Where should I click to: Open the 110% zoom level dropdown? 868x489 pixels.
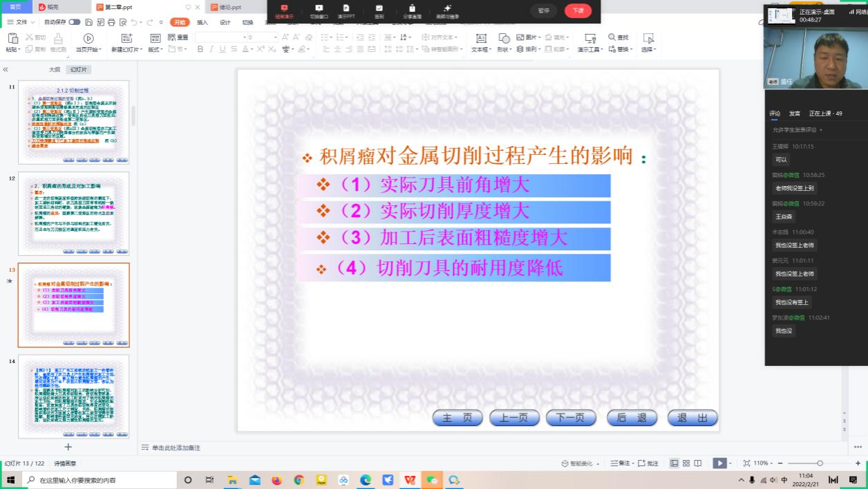point(764,463)
